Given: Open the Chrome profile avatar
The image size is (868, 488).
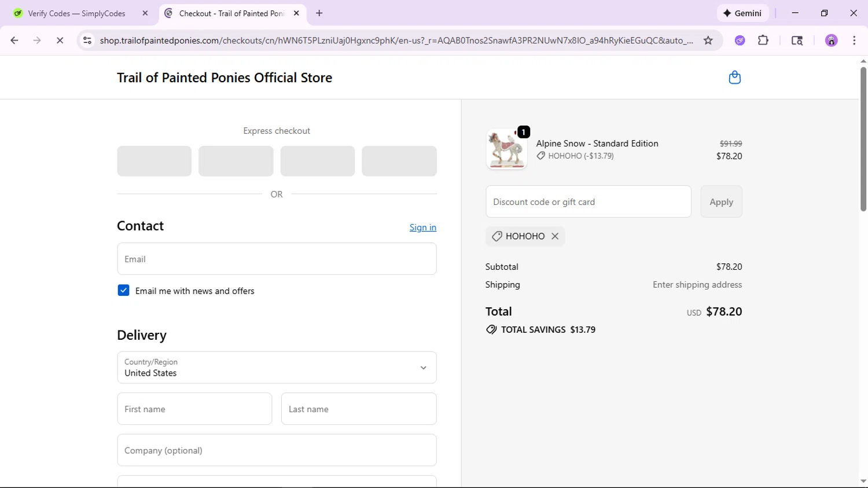Looking at the screenshot, I should coord(832,41).
